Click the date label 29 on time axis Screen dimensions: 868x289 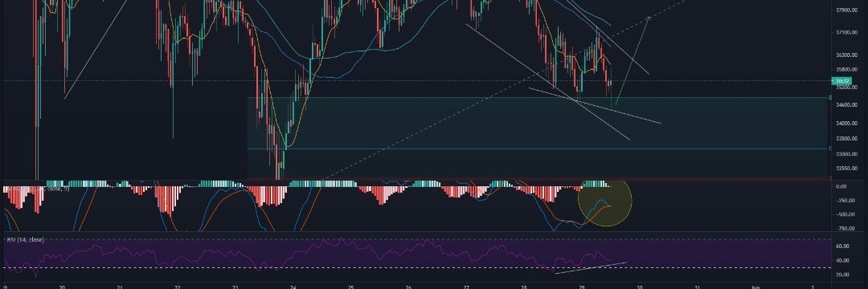pos(582,287)
